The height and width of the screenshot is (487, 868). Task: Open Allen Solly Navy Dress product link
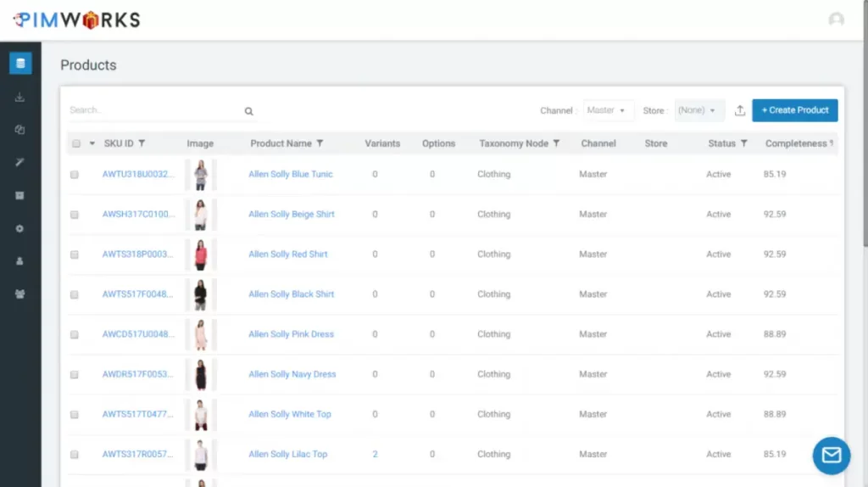point(292,374)
